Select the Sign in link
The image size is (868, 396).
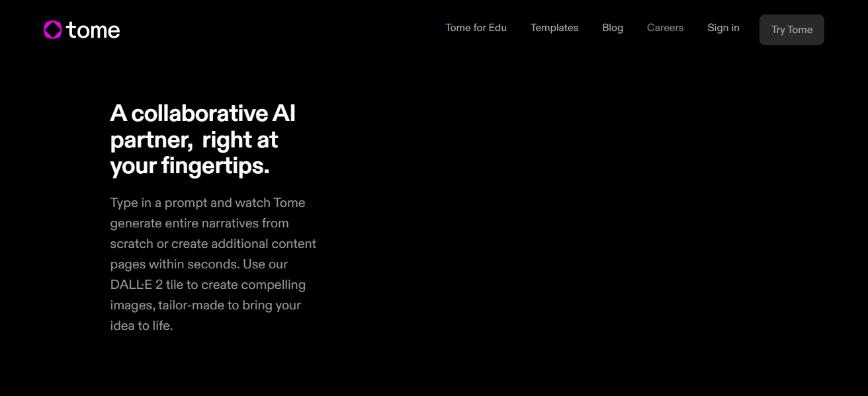point(723,28)
